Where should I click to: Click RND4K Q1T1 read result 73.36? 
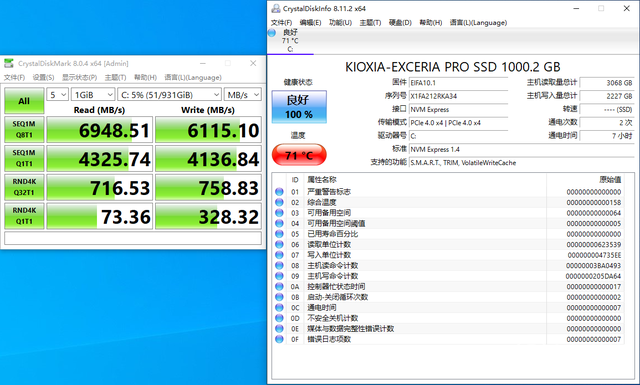point(100,216)
